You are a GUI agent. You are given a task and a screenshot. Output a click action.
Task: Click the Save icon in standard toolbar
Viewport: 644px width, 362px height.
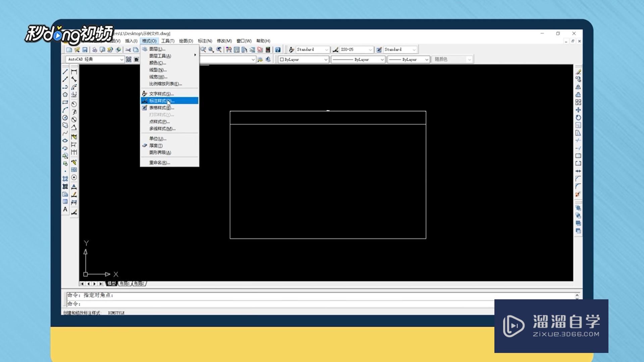pyautogui.click(x=85, y=50)
